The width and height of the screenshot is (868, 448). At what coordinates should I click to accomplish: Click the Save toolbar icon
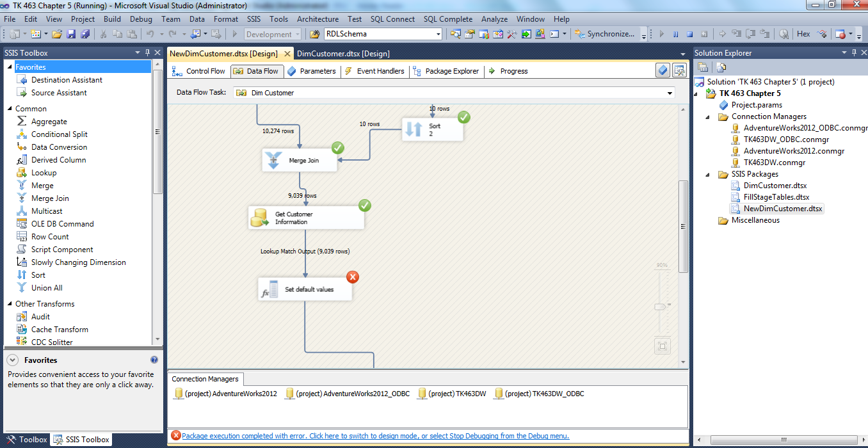pos(70,34)
